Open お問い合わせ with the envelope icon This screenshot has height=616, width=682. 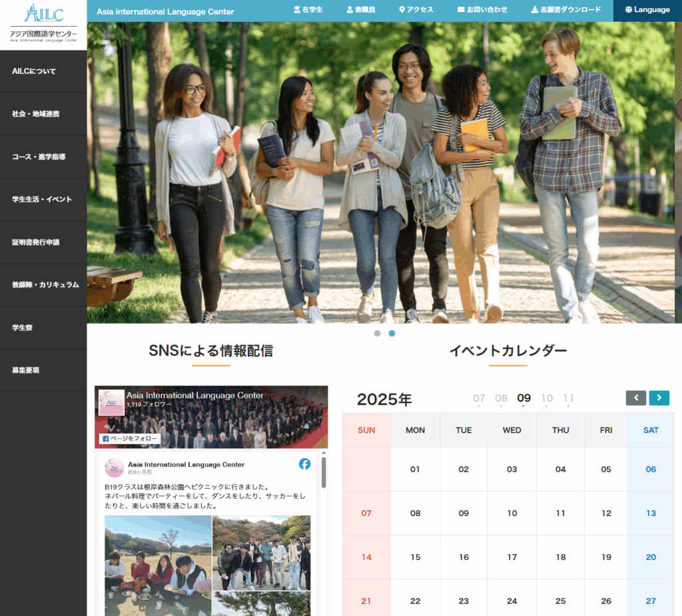pos(482,9)
